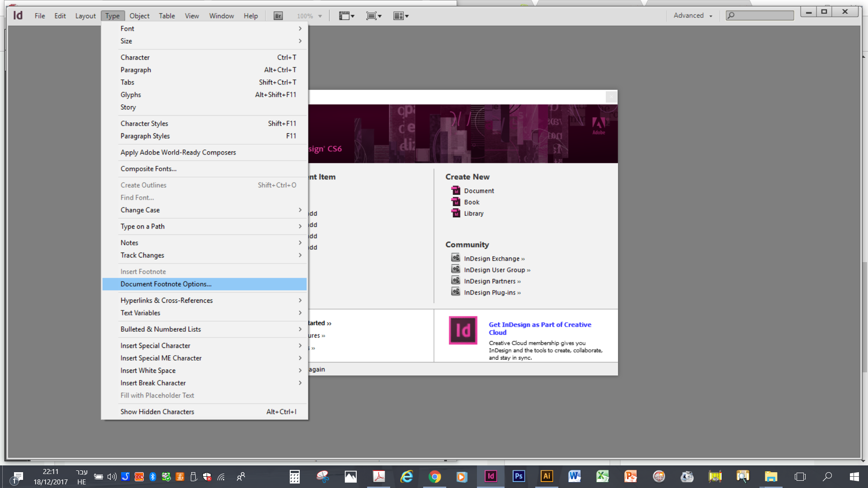Launch Internet Explorer from the taskbar
Screen dimensions: 868x488
(407, 476)
